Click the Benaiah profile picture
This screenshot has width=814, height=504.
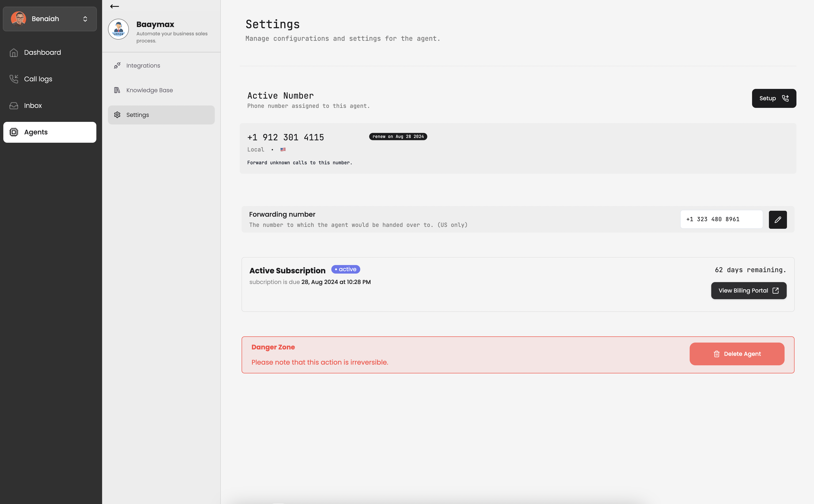point(18,19)
